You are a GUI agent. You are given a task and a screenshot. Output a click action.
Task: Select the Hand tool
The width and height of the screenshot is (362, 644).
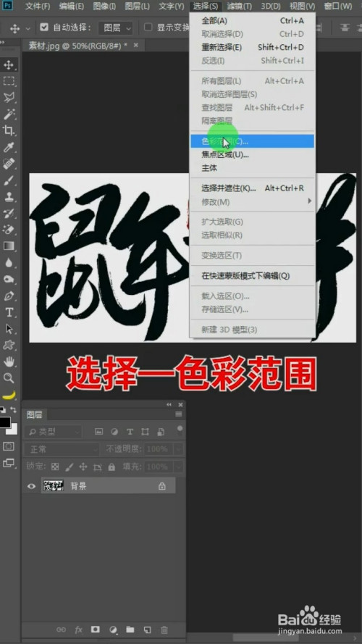[9, 361]
